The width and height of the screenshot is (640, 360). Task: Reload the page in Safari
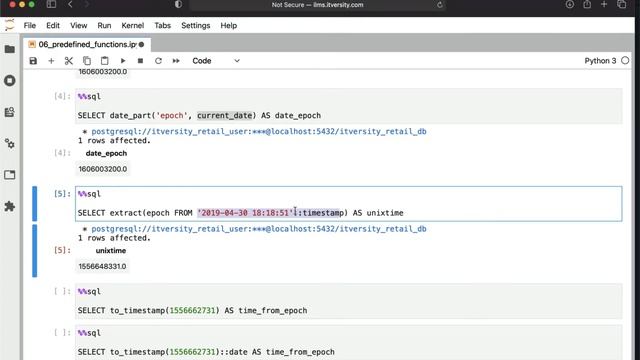click(440, 5)
